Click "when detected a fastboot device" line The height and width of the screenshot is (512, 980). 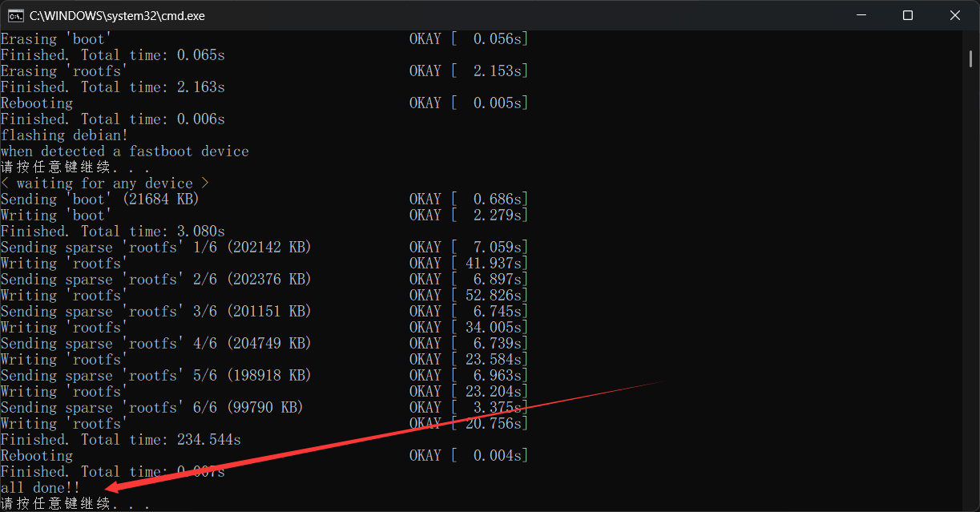124,151
